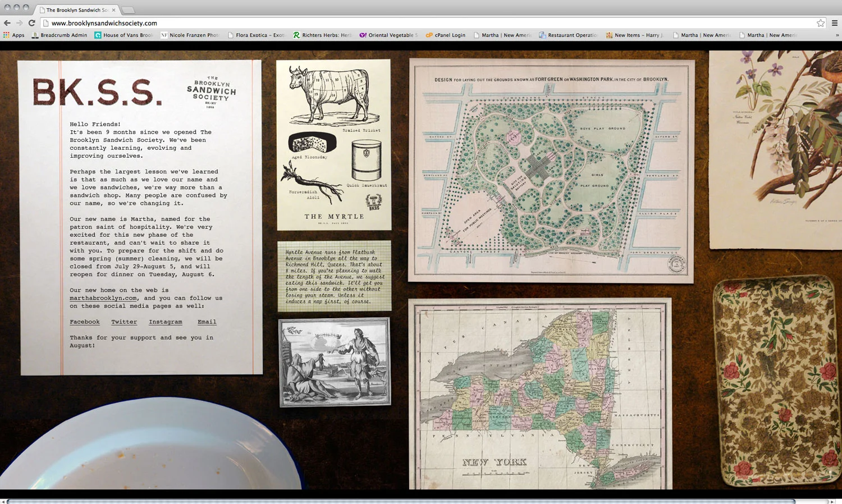Click the "Aged Bloomsday" cheese label

pyautogui.click(x=309, y=157)
